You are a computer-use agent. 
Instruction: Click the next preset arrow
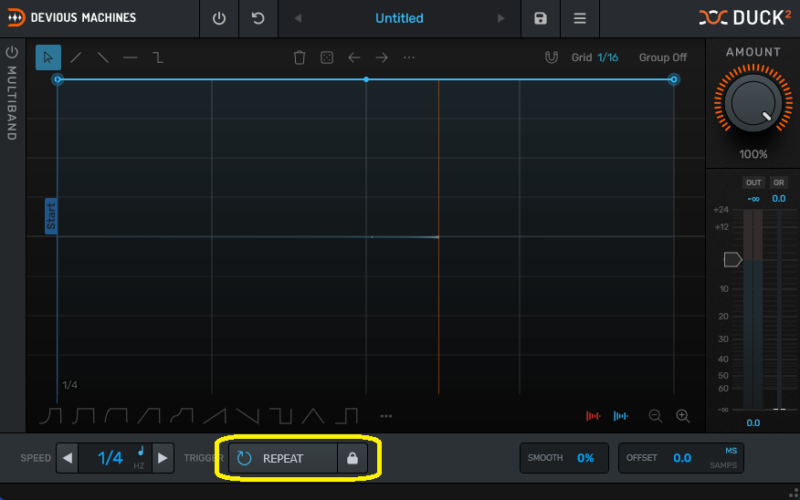click(501, 19)
